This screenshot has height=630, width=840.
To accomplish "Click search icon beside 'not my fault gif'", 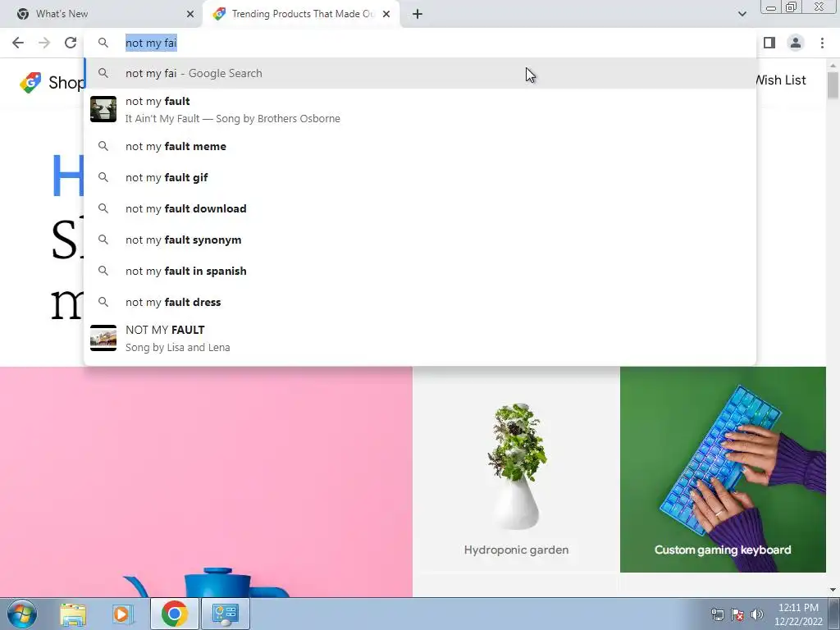I will [103, 177].
